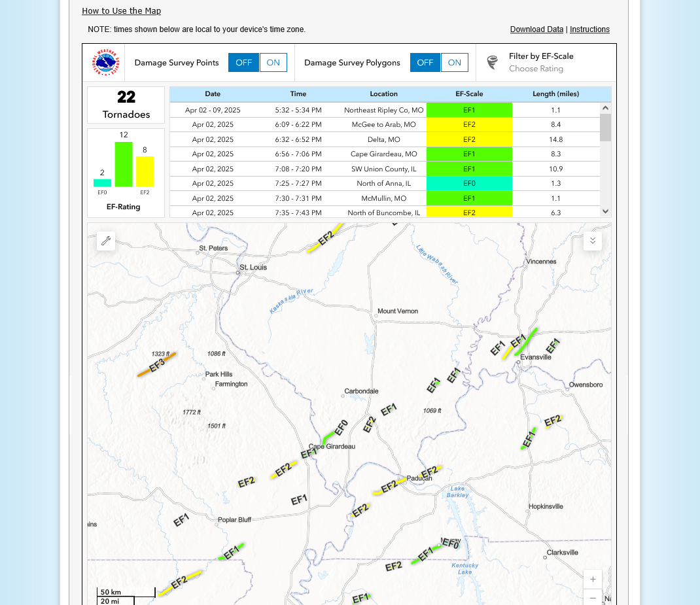
Task: Turn Damage Survey Polygons OFF
Action: (x=425, y=63)
